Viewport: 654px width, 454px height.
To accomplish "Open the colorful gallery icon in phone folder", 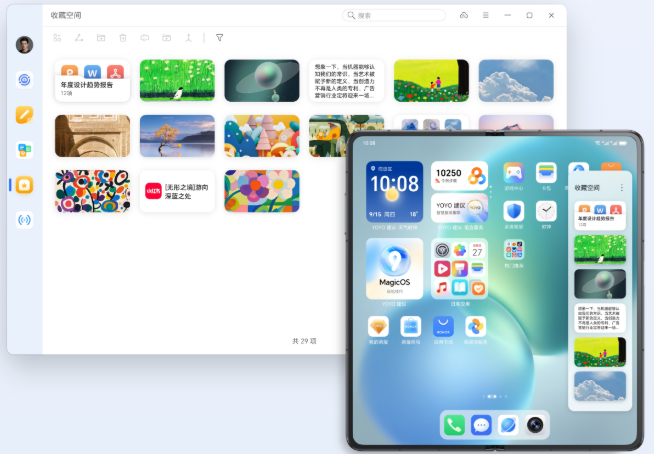I will [x=460, y=250].
